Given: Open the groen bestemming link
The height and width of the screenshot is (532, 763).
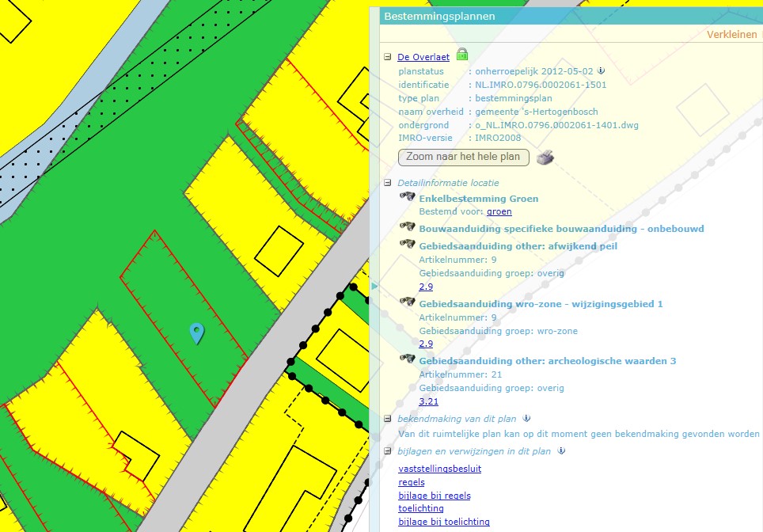Looking at the screenshot, I should (x=499, y=211).
